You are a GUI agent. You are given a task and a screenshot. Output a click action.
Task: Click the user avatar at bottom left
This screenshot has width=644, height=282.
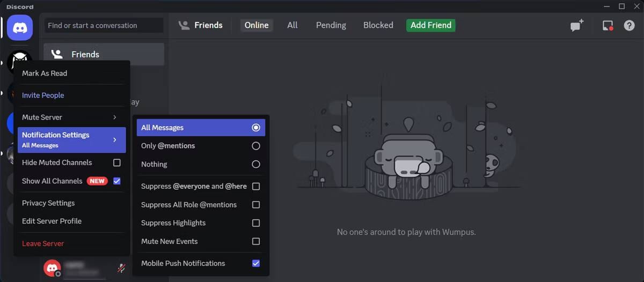point(52,268)
